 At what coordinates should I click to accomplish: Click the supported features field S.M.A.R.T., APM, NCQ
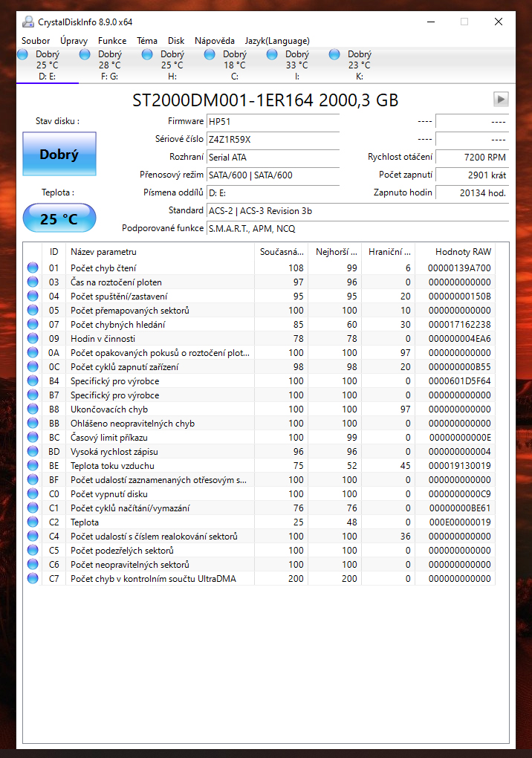357,229
